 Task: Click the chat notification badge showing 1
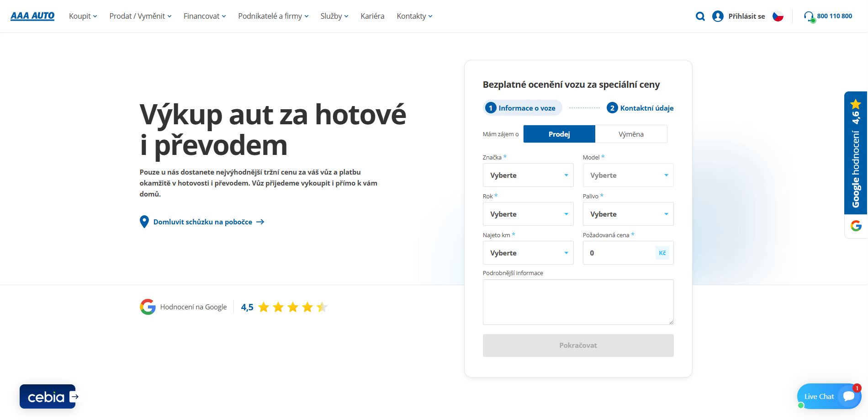coord(857,388)
